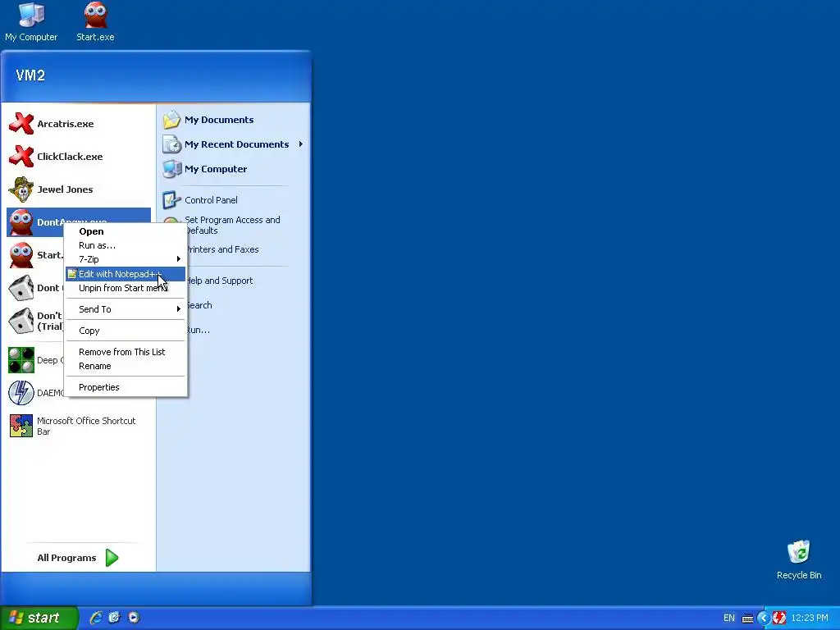This screenshot has height=630, width=840.
Task: Open Microsoft Office Shortcut Bar icon
Action: click(21, 426)
